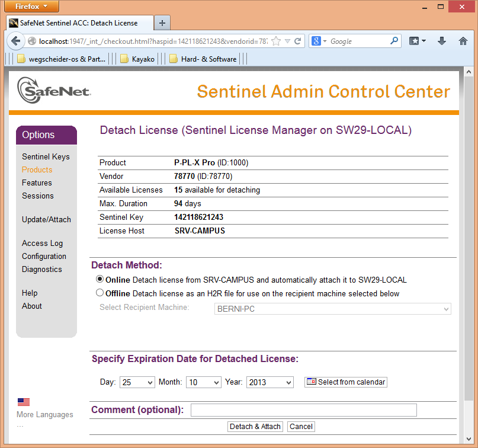The image size is (478, 448).
Task: Open the bookmarks menu icon
Action: coord(414,41)
